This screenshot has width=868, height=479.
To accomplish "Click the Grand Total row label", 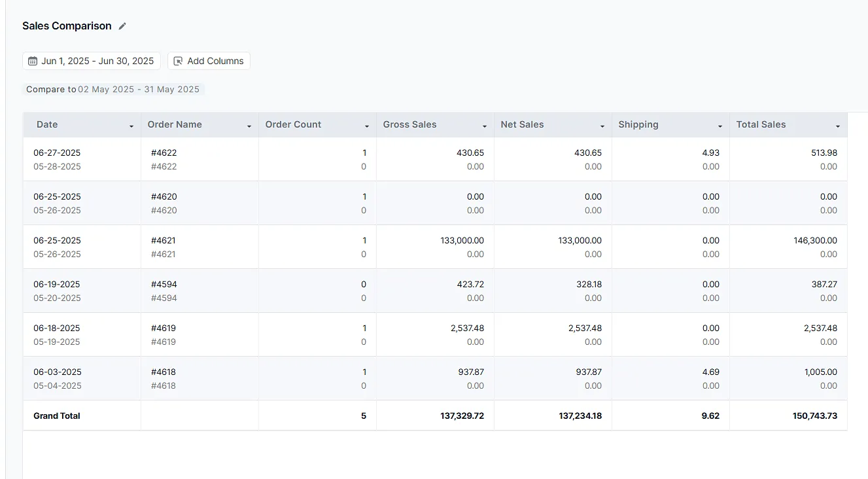I will [x=57, y=416].
